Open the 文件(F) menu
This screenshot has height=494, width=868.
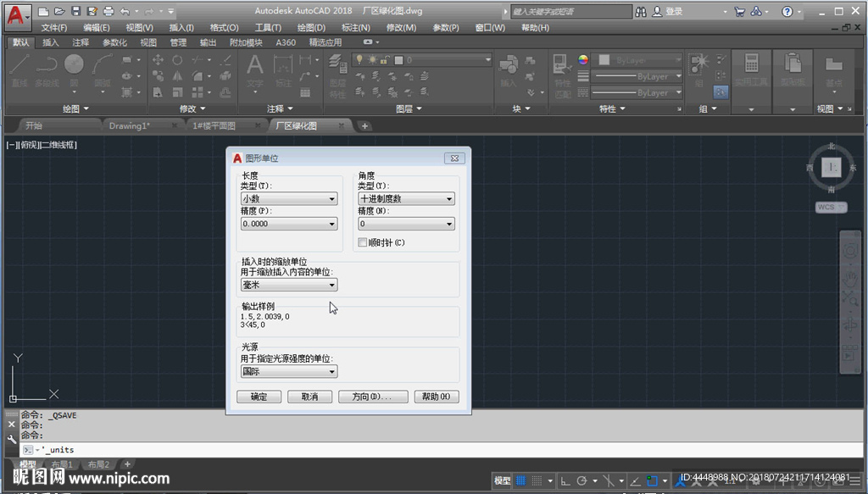(x=54, y=28)
